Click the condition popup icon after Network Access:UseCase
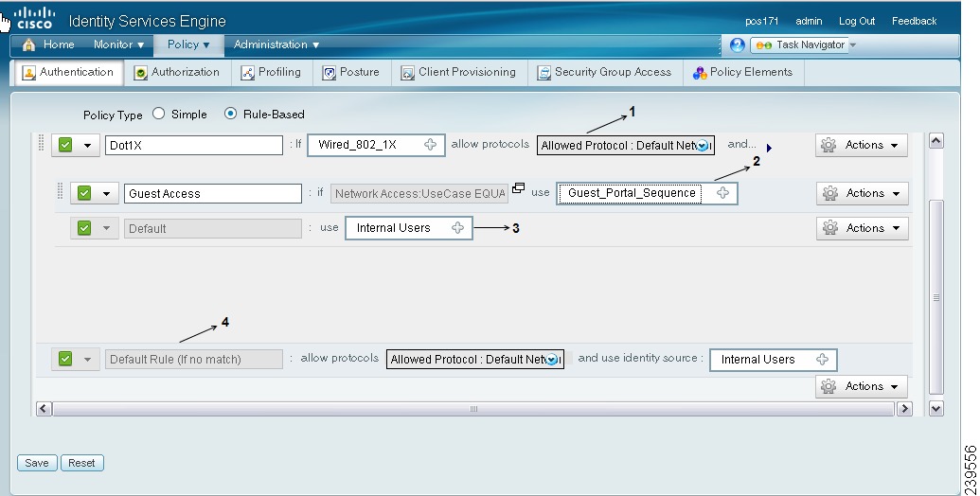The height and width of the screenshot is (496, 980). tap(518, 188)
